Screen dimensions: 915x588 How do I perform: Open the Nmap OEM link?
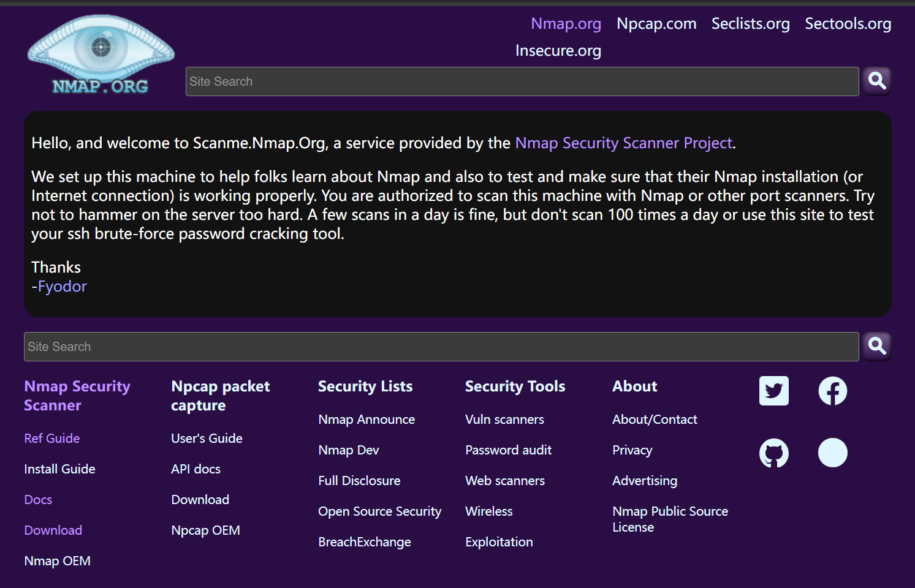(x=57, y=561)
